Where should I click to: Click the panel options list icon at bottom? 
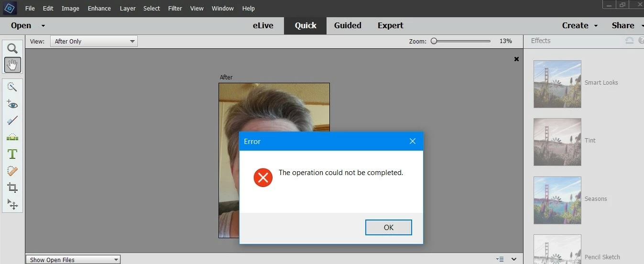(500, 259)
